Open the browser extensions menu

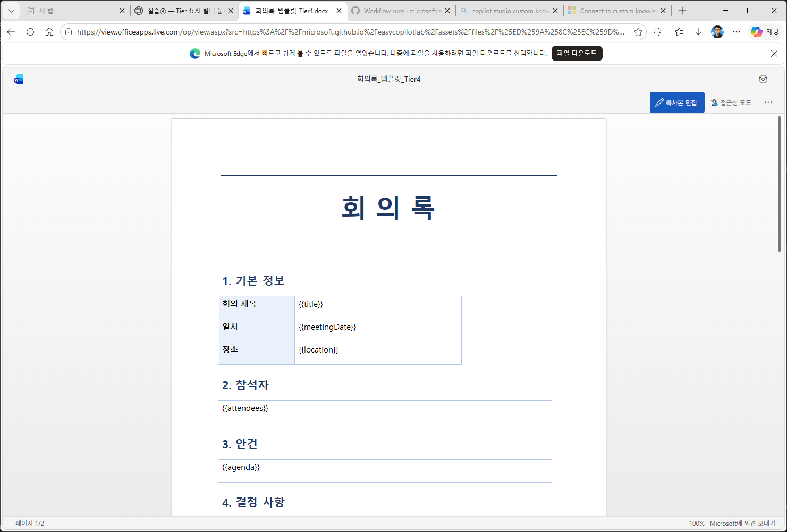point(658,32)
